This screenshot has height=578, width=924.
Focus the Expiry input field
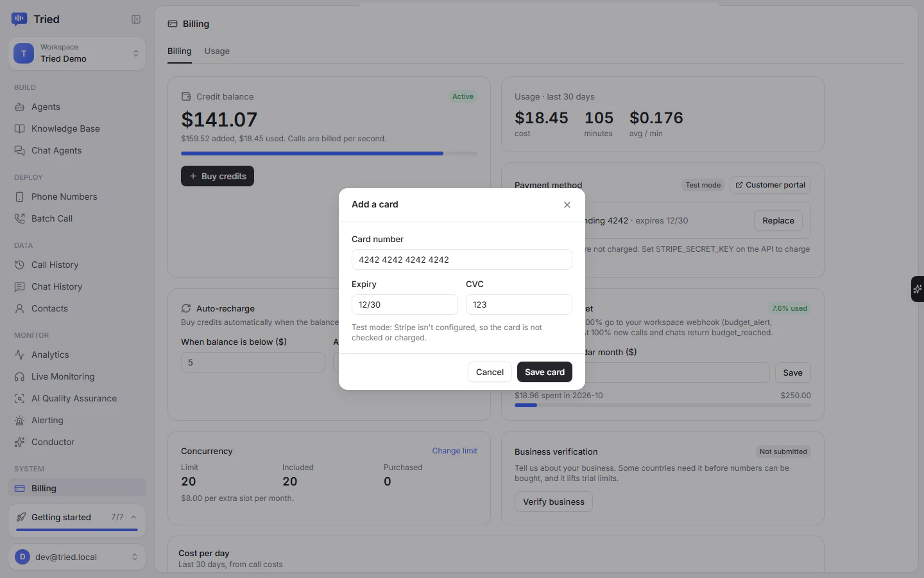click(405, 304)
